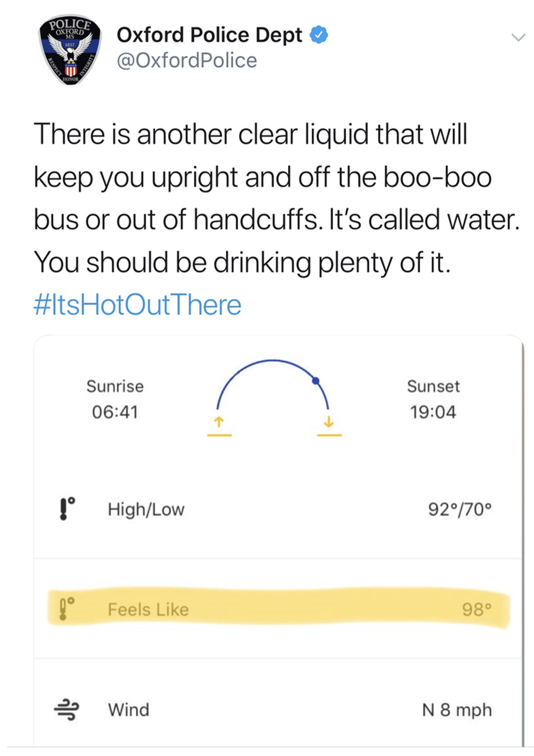Screen dimensions: 534x756
Task: Select the Sunset 19:04 time
Action: pos(433,412)
